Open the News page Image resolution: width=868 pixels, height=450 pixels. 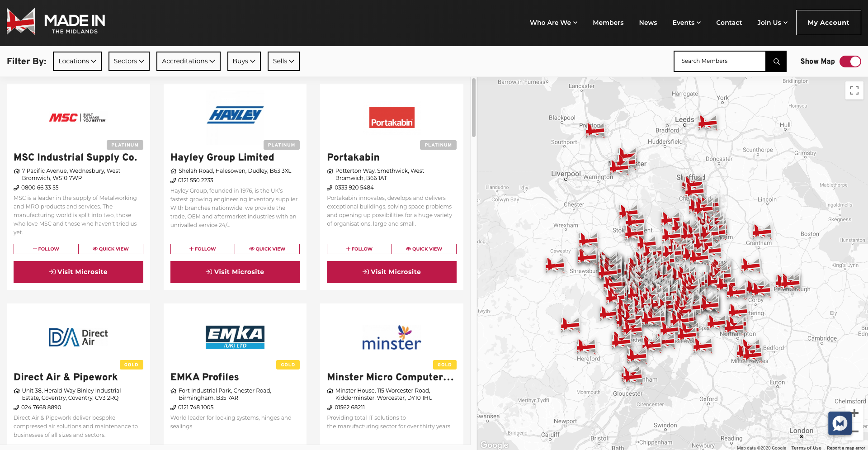point(648,23)
